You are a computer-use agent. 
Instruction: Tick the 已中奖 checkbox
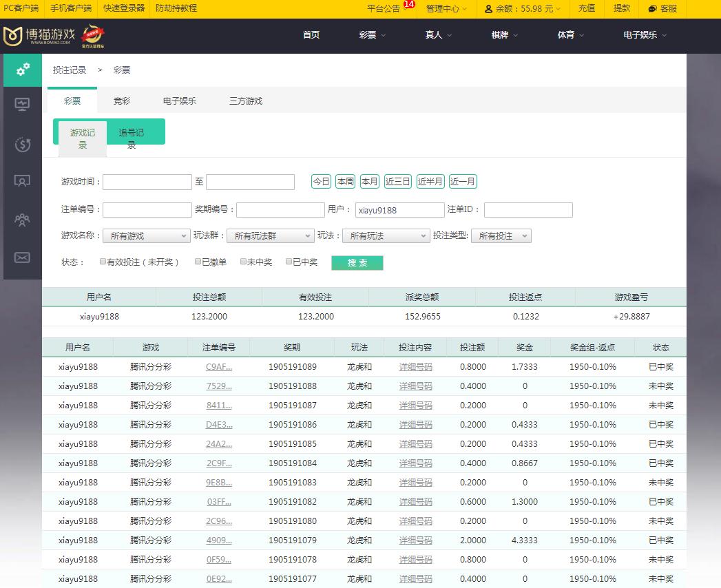pyautogui.click(x=289, y=262)
